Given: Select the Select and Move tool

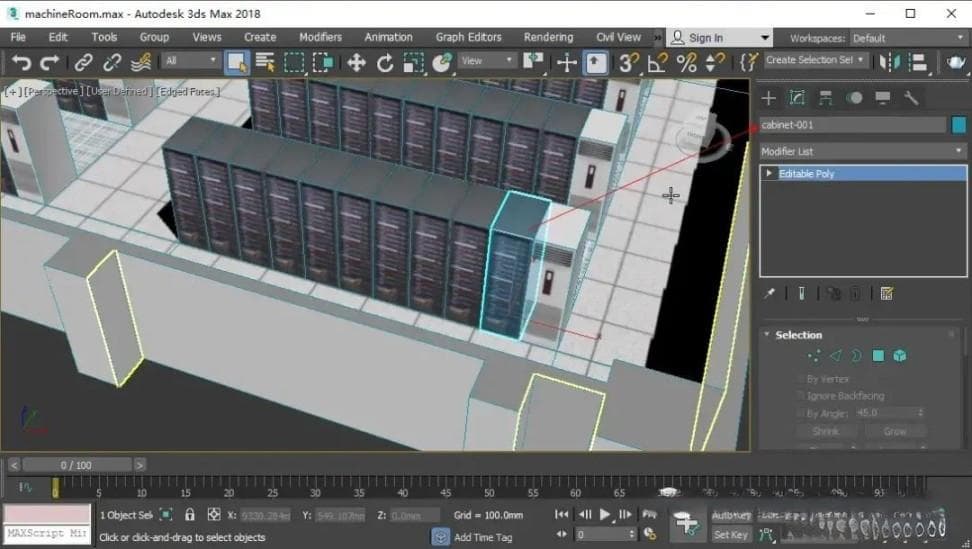Looking at the screenshot, I should point(356,63).
